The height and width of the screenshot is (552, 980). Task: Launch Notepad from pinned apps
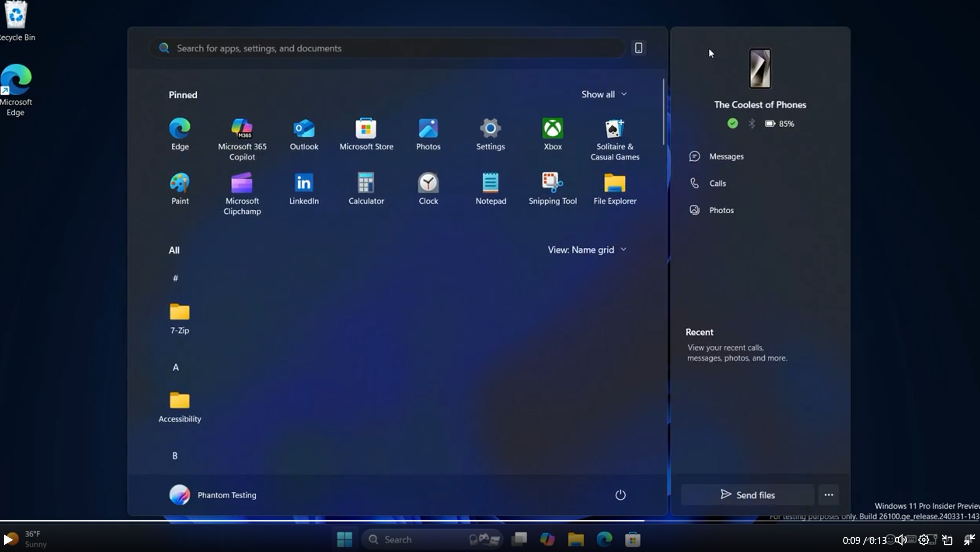coord(490,189)
